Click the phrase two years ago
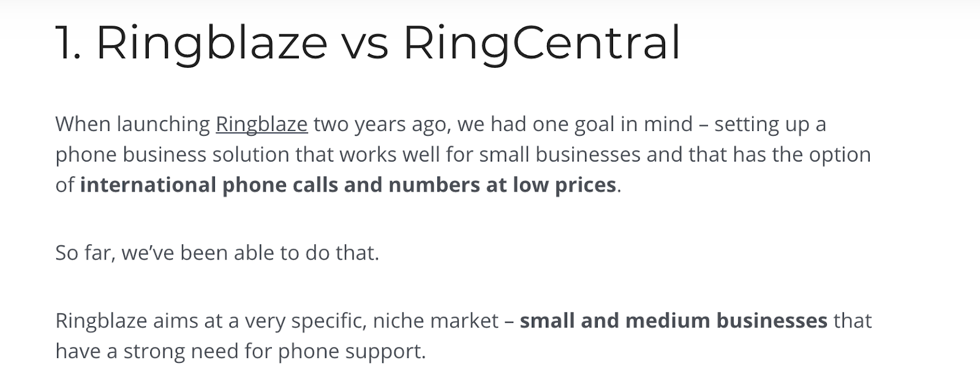 [x=382, y=124]
